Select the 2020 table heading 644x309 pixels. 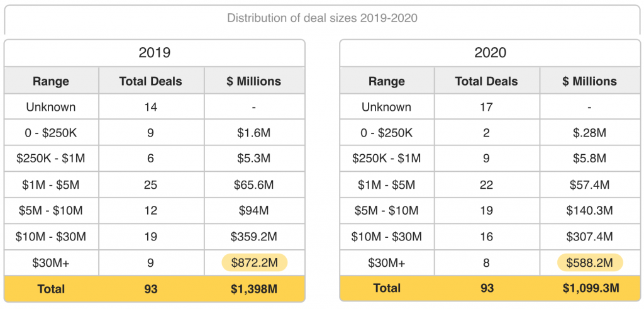pyautogui.click(x=490, y=53)
